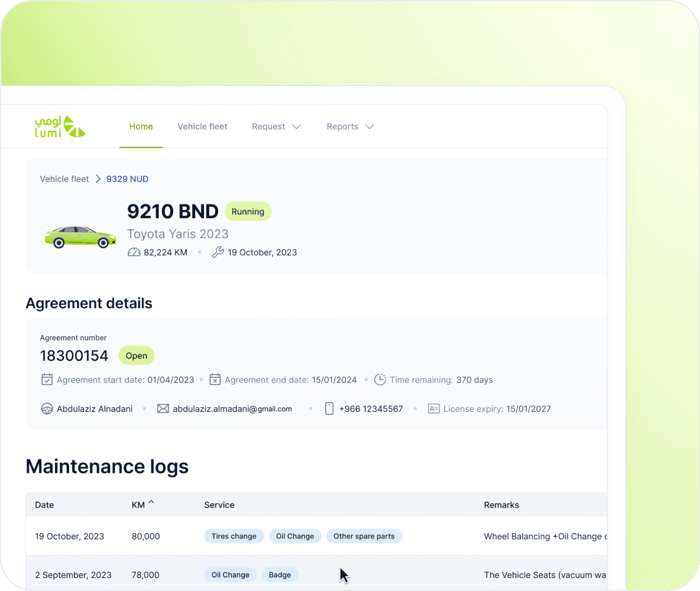Click the 2 September, 2023 date cell
This screenshot has width=700, height=591.
tap(73, 575)
